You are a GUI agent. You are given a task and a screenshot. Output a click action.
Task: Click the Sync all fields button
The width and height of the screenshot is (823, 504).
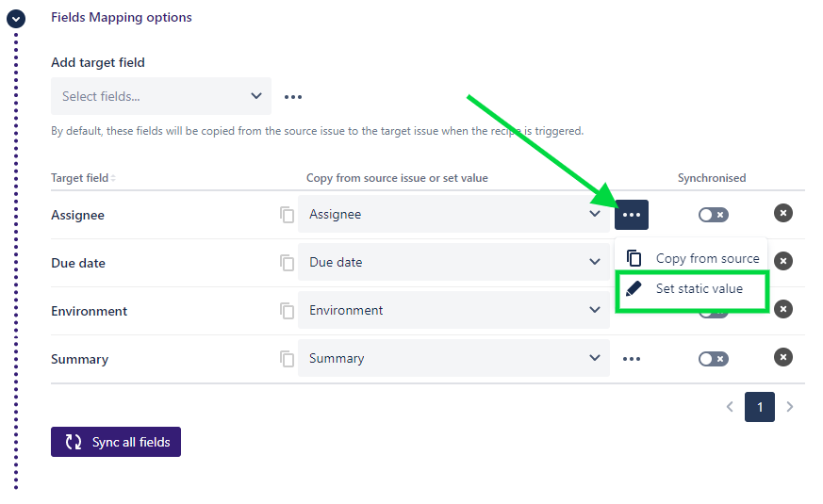coord(116,442)
